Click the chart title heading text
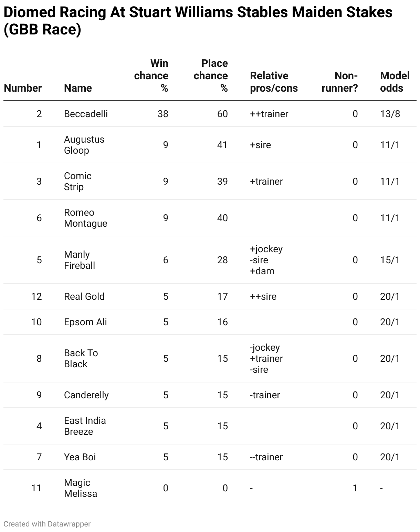420x532 pixels. [x=198, y=21]
